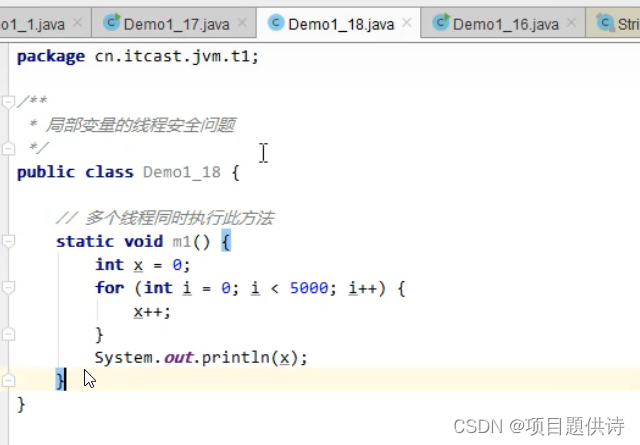This screenshot has width=640, height=445.
Task: Click the Demo1_16.java class file icon
Action: click(440, 22)
